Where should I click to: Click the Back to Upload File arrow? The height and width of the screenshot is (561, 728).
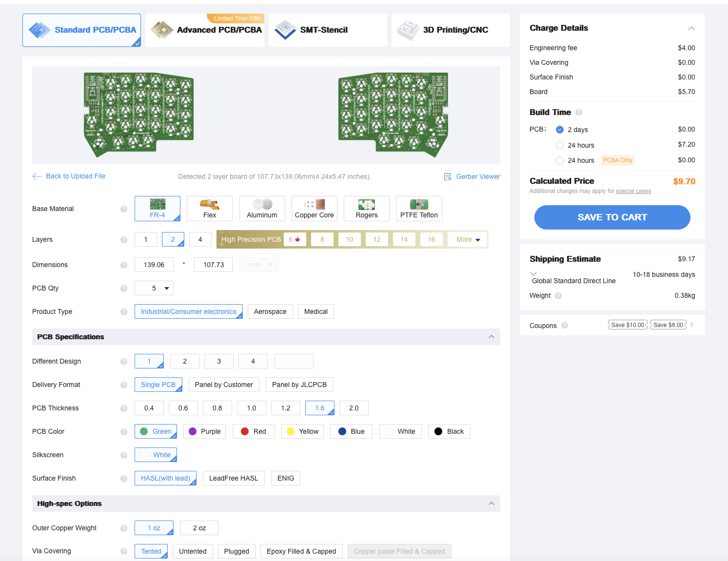point(37,176)
